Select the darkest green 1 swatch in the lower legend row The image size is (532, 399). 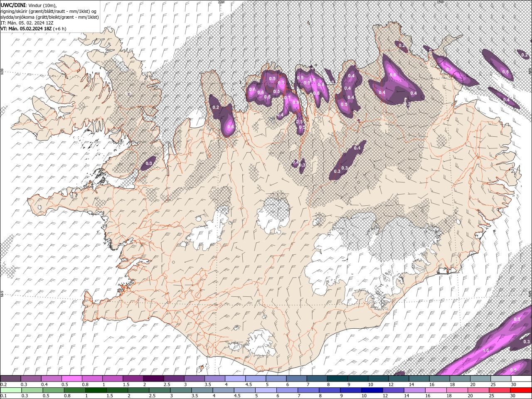pos(96,390)
